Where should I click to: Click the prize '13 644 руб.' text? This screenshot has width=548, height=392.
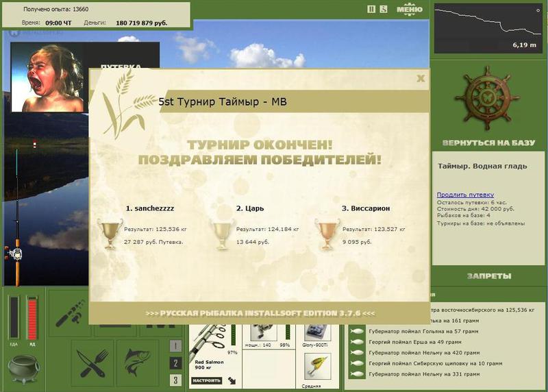252,242
